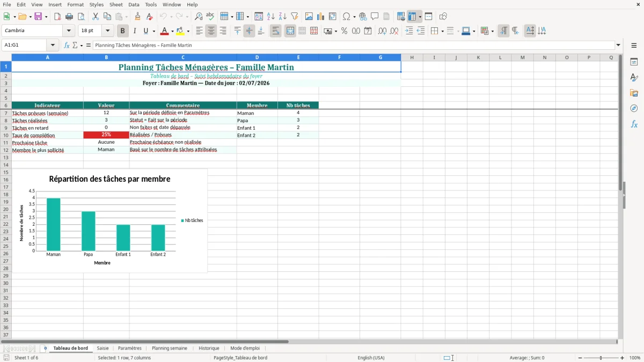Toggle print preview
This screenshot has height=362, width=644.
pos(81,17)
